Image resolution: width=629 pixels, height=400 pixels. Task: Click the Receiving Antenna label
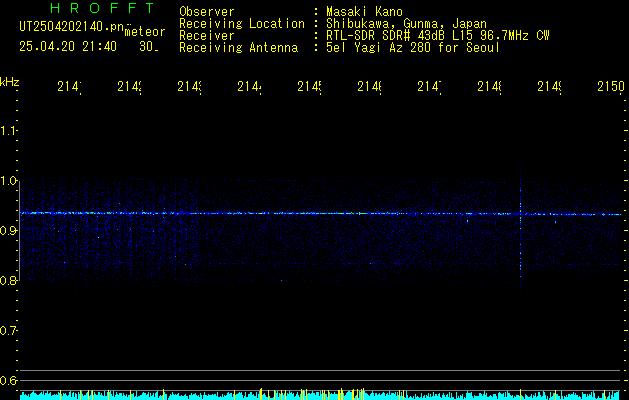point(239,48)
